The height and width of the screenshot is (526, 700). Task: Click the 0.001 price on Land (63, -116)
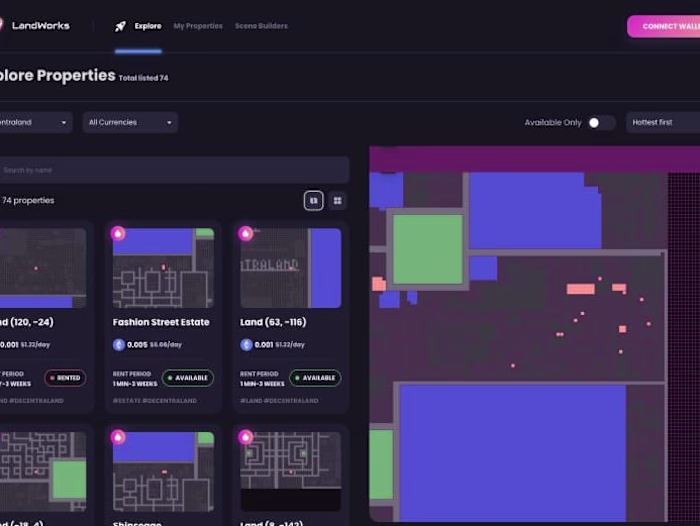pos(263,345)
